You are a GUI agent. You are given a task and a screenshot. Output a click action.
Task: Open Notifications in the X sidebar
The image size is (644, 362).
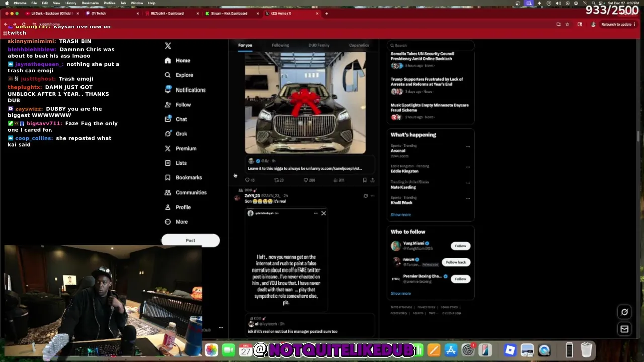[x=185, y=90]
